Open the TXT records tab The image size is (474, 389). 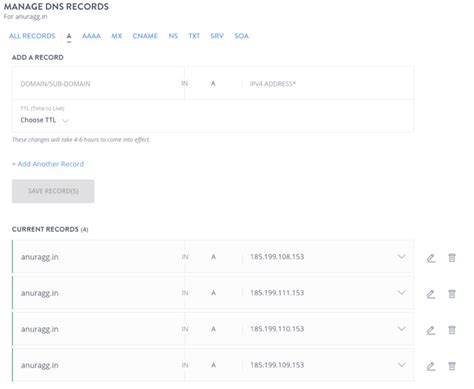(x=194, y=36)
